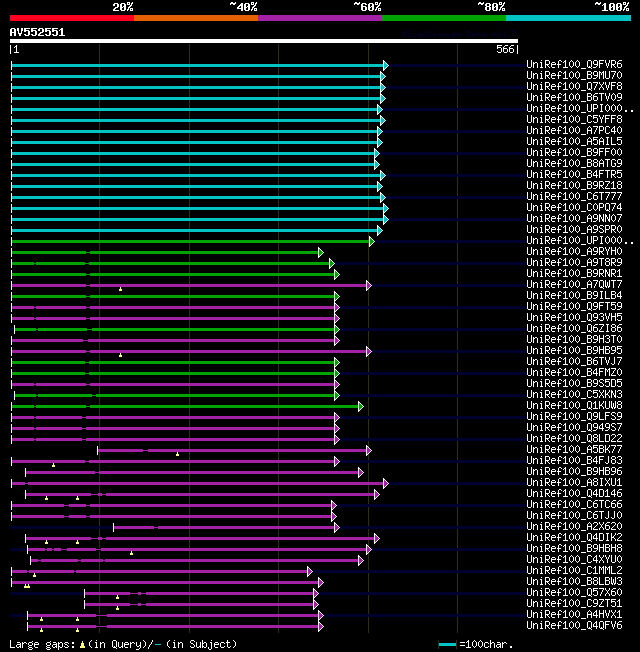Go to the UniRef100_B8LBW3 label

[x=574, y=582]
